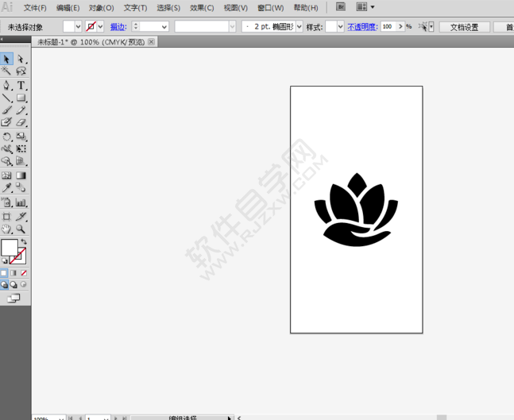Screen dimensions: 514x420
Task: Select the Line Segment tool
Action: [x=6, y=98]
